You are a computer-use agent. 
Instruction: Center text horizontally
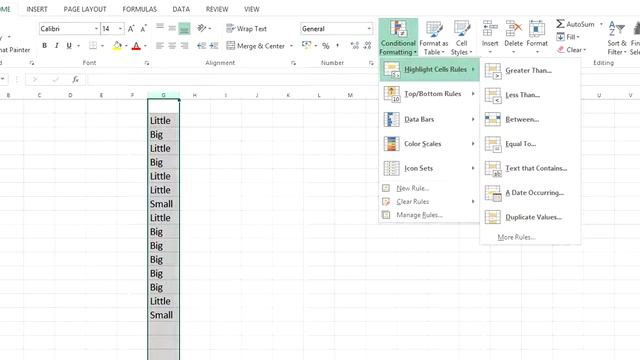click(x=172, y=46)
